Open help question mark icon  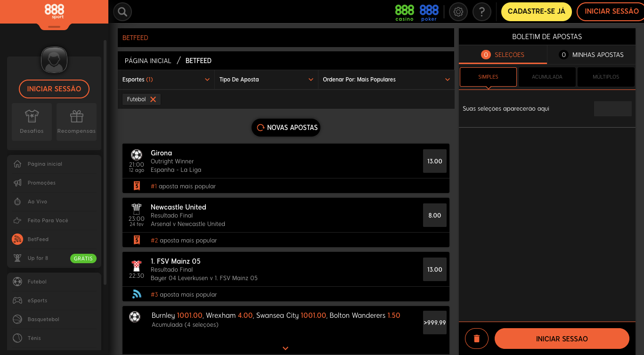coord(481,12)
